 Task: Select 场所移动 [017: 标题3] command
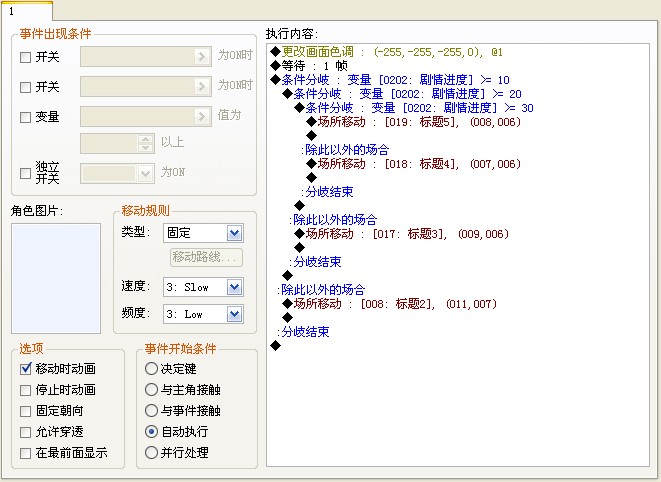tap(402, 234)
